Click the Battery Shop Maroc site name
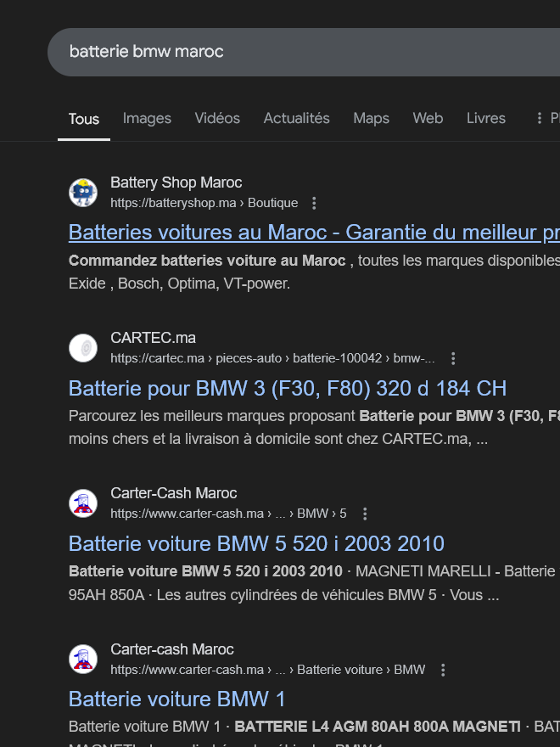The image size is (560, 747). (176, 183)
